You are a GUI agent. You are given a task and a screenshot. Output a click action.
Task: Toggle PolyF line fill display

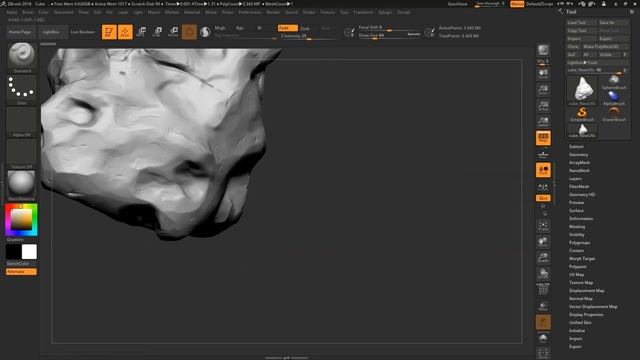(543, 289)
